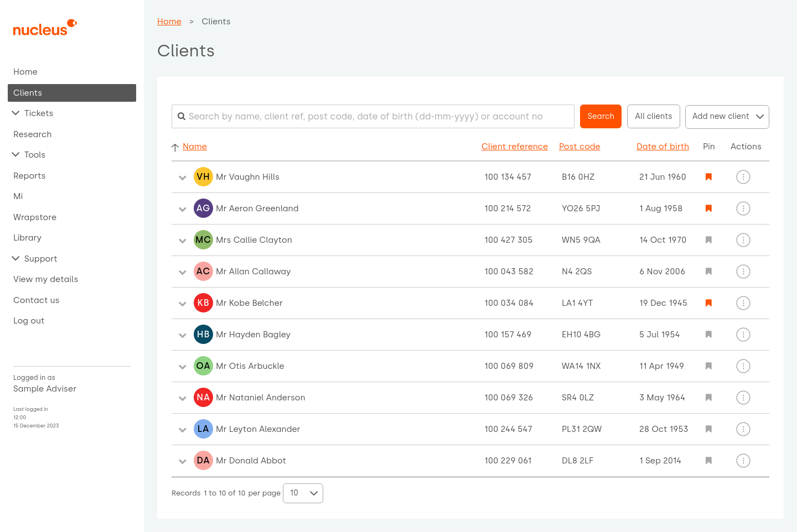
Task: Expand Mr Kobe Belcher row details
Action: pos(182,304)
